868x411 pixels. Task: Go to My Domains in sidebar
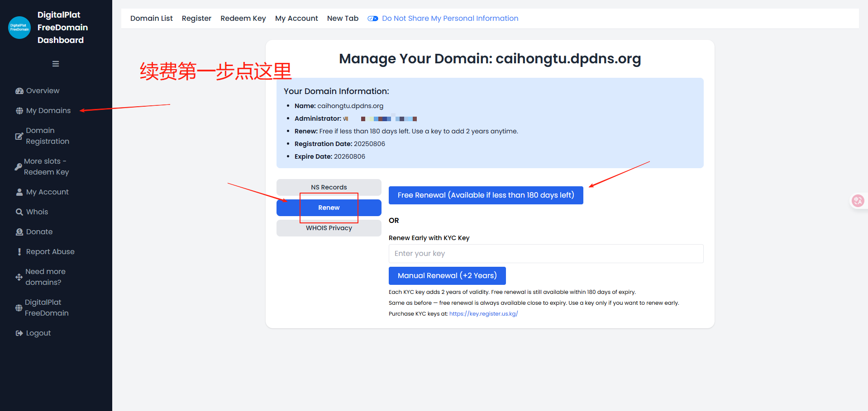coord(48,111)
